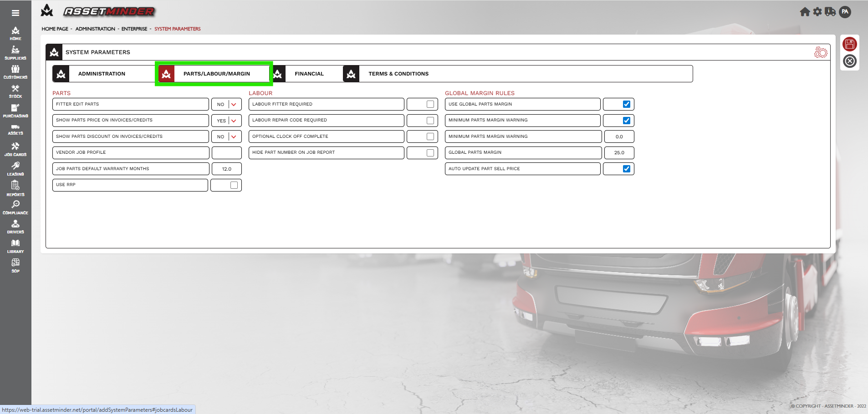Click the home icon in top bar

[805, 12]
